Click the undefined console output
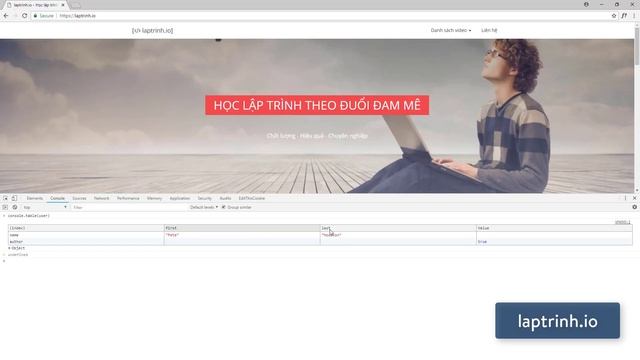This screenshot has width=640, height=360. click(x=18, y=255)
